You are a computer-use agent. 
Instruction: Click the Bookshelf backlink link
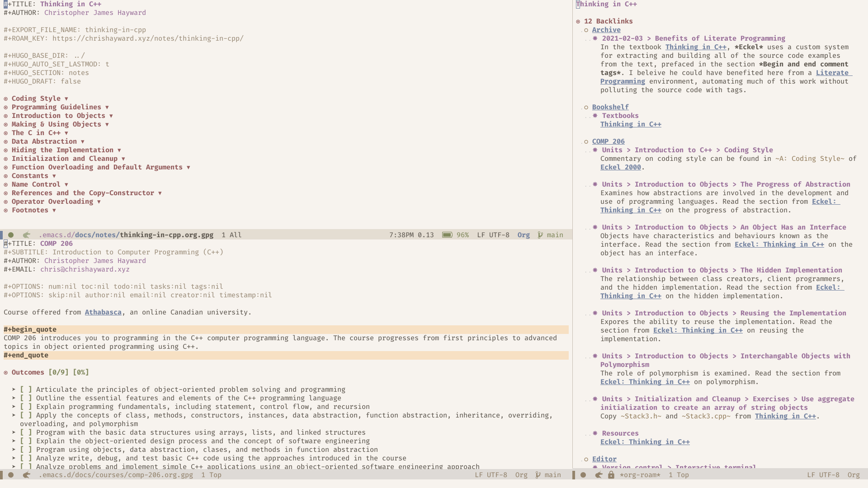(610, 107)
